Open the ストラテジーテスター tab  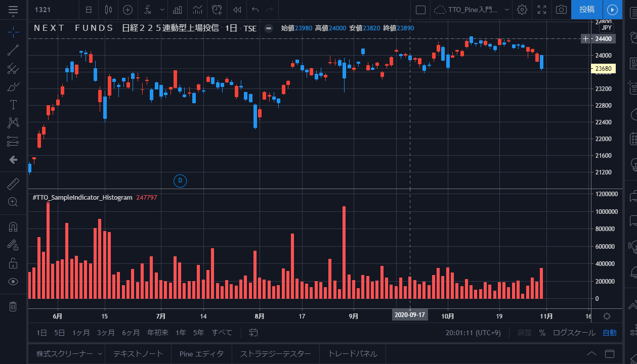tap(276, 354)
